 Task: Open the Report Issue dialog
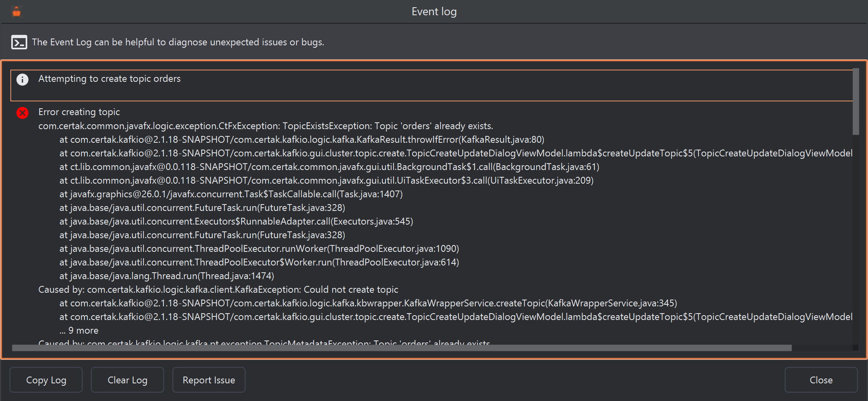(209, 380)
